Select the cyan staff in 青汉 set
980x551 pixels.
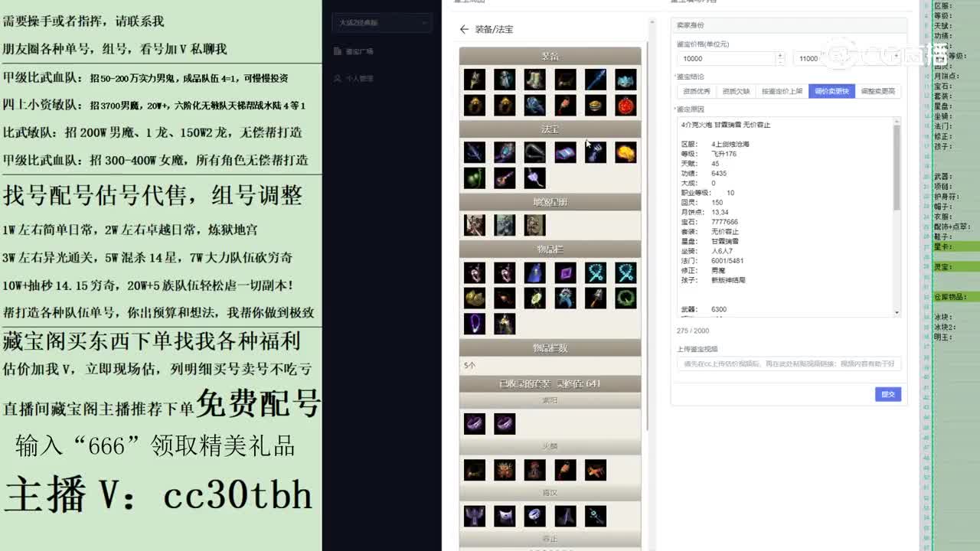[596, 516]
